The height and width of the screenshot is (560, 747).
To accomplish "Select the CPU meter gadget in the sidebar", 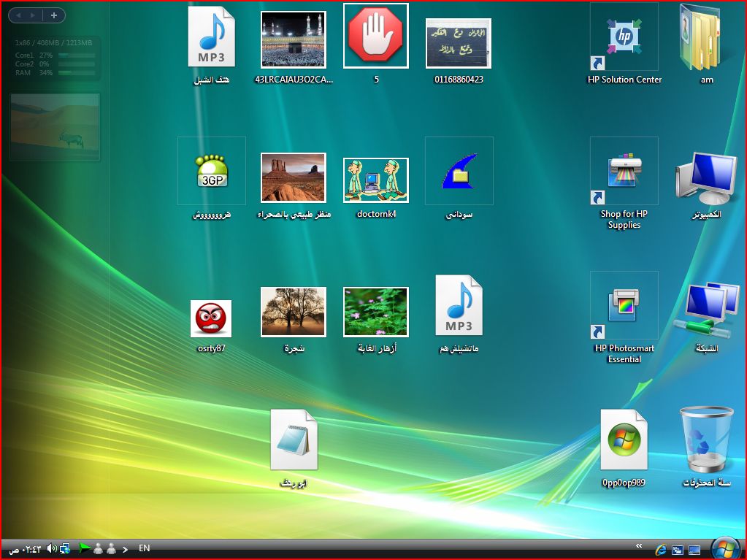I will point(55,58).
